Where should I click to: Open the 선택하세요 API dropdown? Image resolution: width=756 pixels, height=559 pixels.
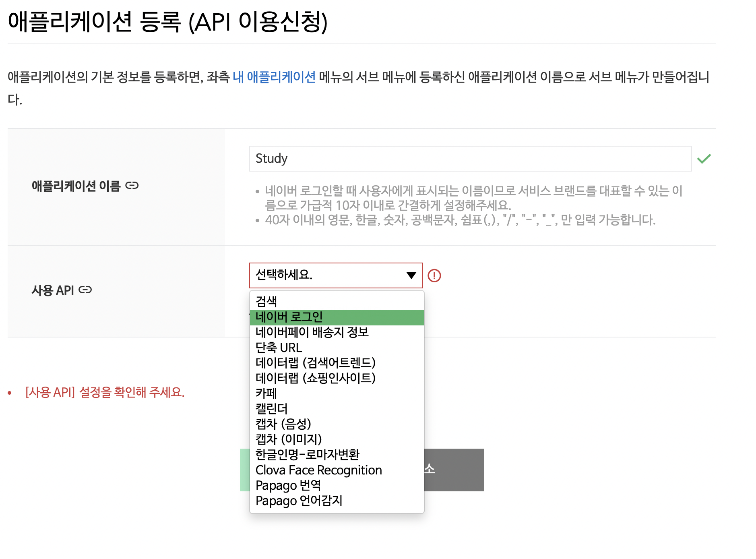point(336,275)
